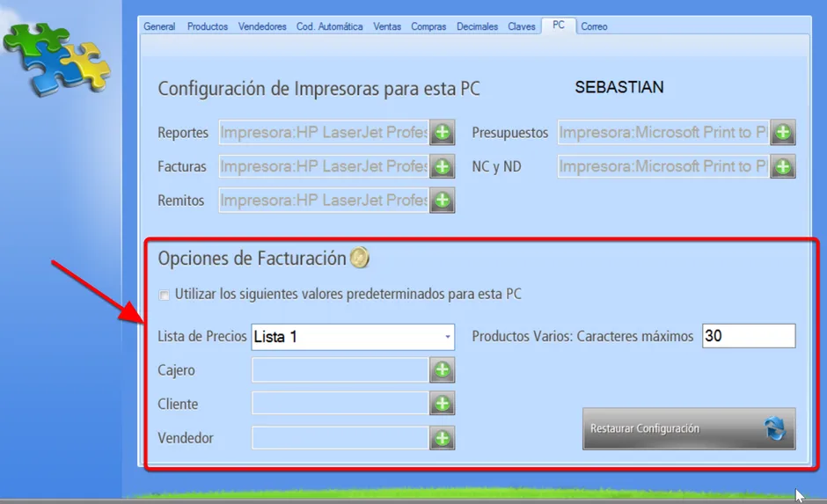The height and width of the screenshot is (504, 827).
Task: Click the Facturas printer text field
Action: click(324, 166)
